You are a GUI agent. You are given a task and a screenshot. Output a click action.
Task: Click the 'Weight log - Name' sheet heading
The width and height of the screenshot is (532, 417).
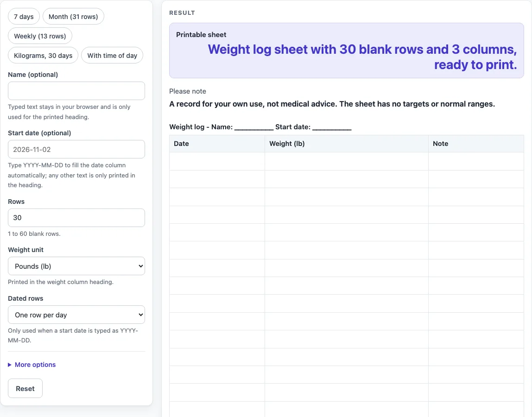tap(260, 127)
